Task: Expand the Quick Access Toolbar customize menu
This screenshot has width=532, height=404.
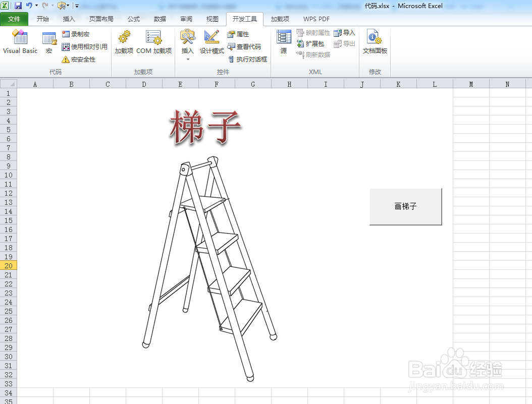Action: click(77, 5)
